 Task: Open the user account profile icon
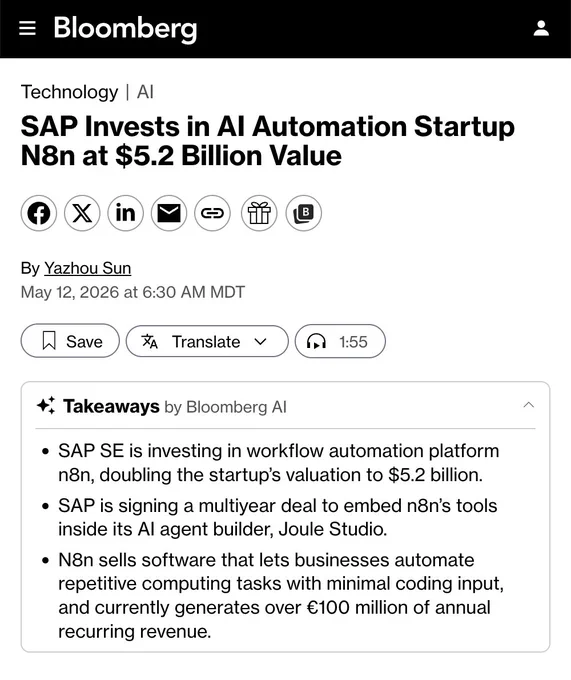pyautogui.click(x=541, y=28)
